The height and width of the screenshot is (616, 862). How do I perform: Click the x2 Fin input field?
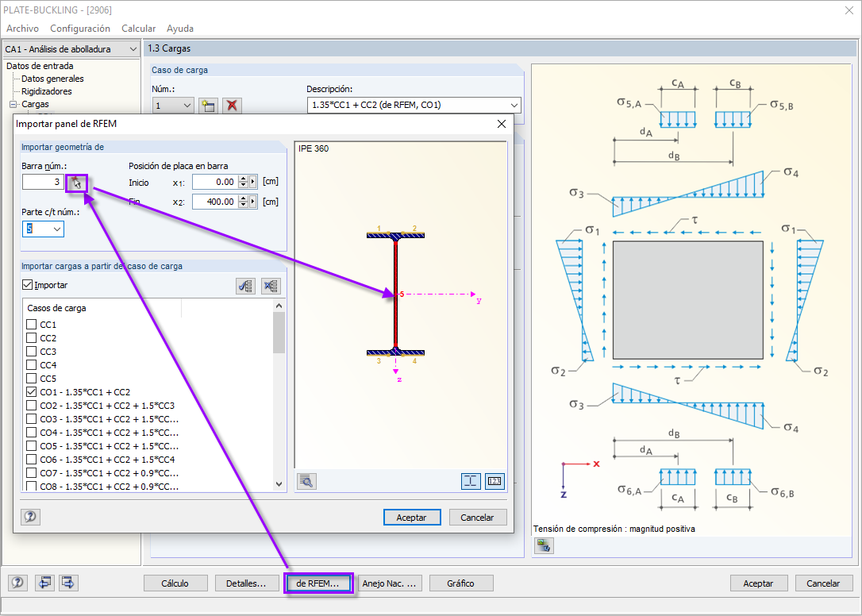tap(216, 202)
